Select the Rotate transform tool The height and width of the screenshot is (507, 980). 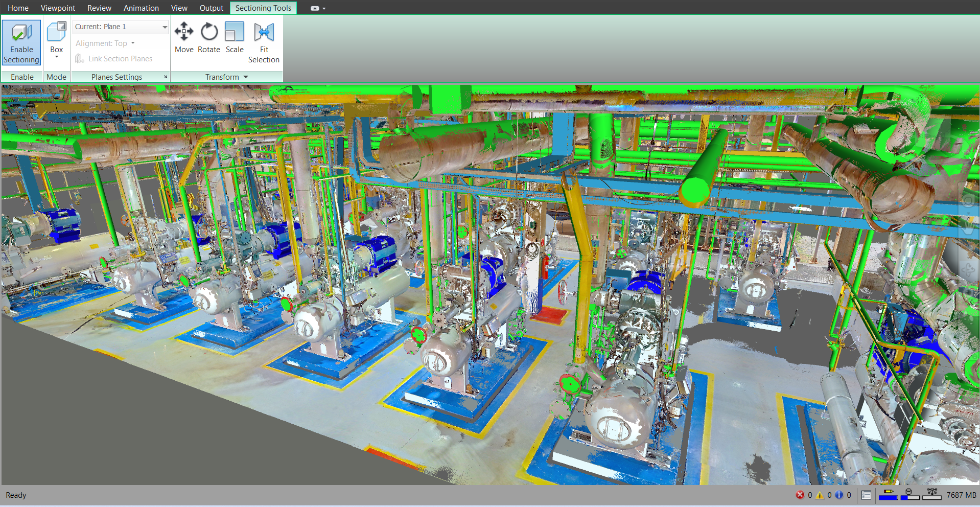[x=209, y=38]
